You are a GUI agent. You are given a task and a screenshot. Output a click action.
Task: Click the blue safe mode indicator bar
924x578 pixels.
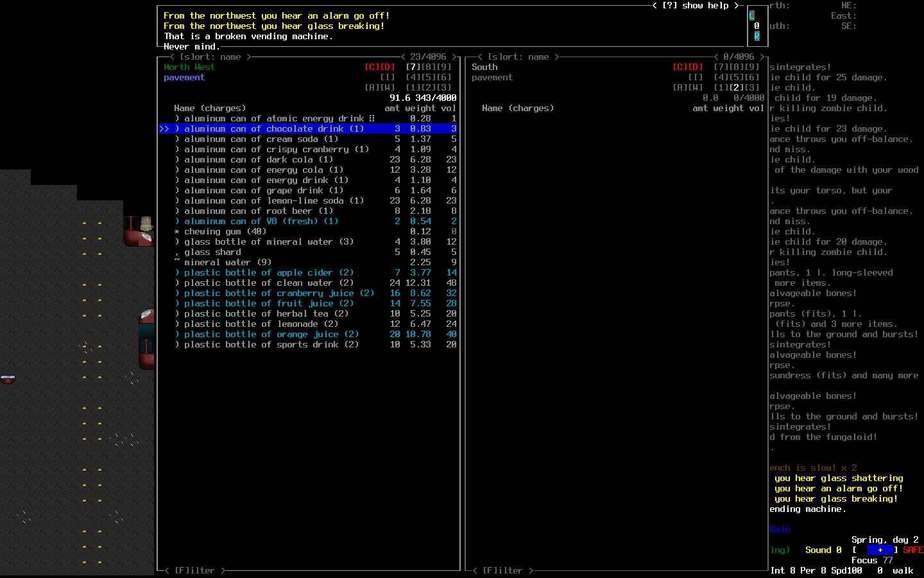tap(880, 550)
